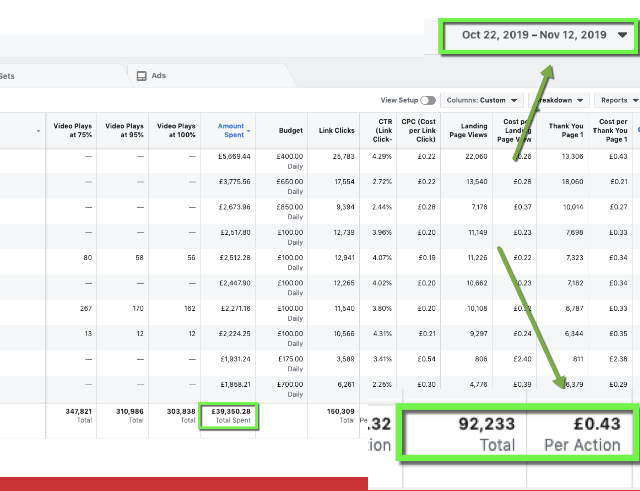The height and width of the screenshot is (491, 640).
Task: Click the 347,821 video plays total
Action: point(78,412)
